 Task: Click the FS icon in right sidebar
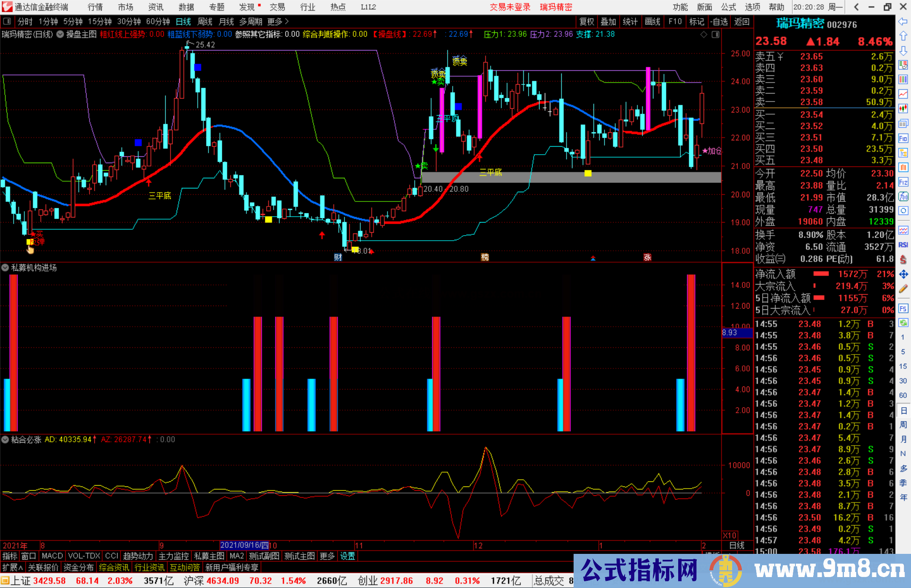pos(903,309)
